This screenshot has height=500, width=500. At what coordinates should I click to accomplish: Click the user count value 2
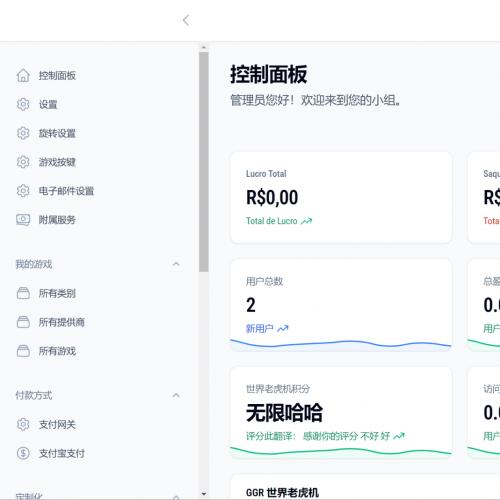pos(251,305)
